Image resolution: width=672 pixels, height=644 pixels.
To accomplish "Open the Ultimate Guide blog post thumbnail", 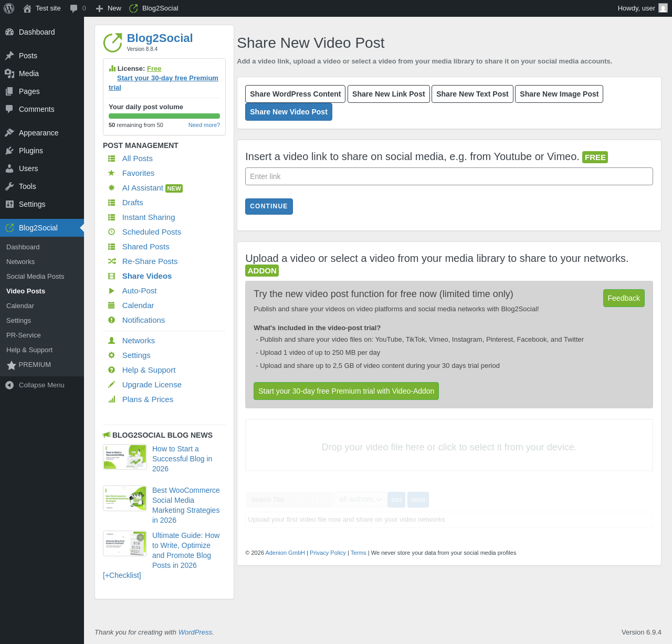I will pyautogui.click(x=125, y=544).
